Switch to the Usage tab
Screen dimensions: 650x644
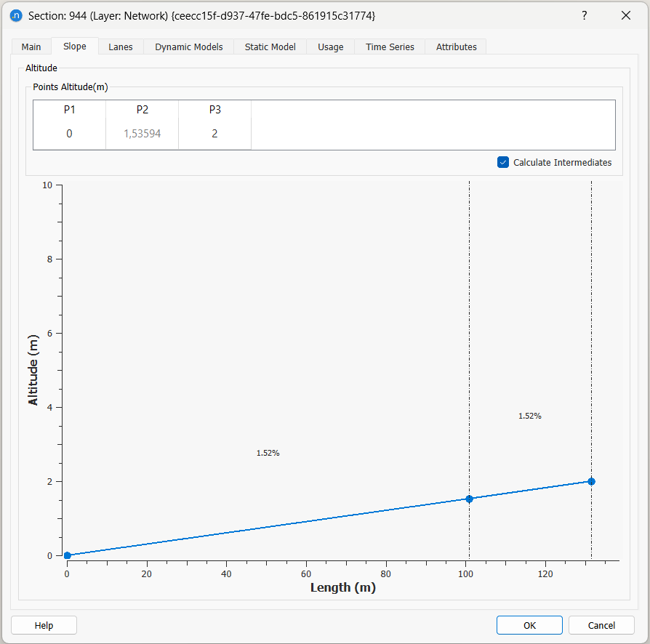click(330, 47)
